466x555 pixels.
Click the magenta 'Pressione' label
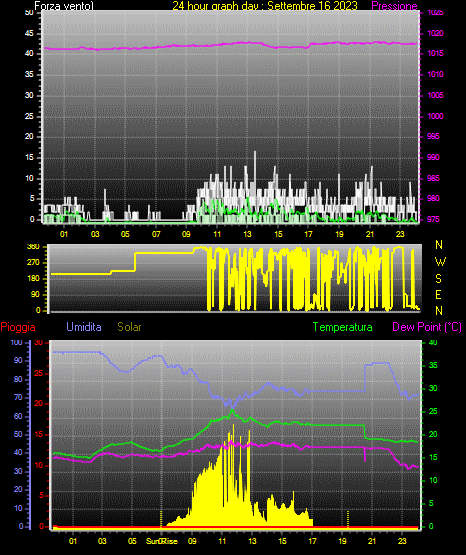pyautogui.click(x=394, y=6)
